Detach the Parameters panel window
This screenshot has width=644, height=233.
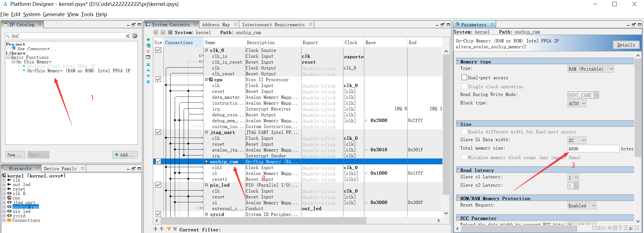(634, 25)
